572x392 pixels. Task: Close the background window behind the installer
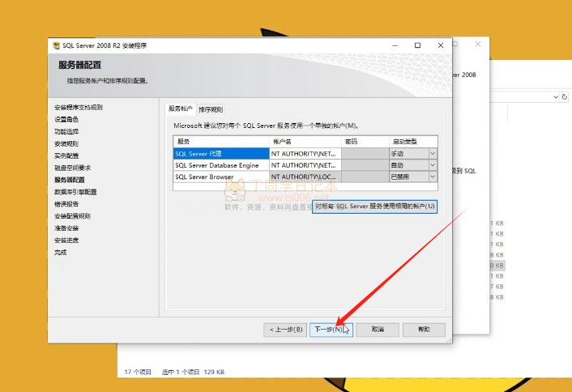coord(478,44)
